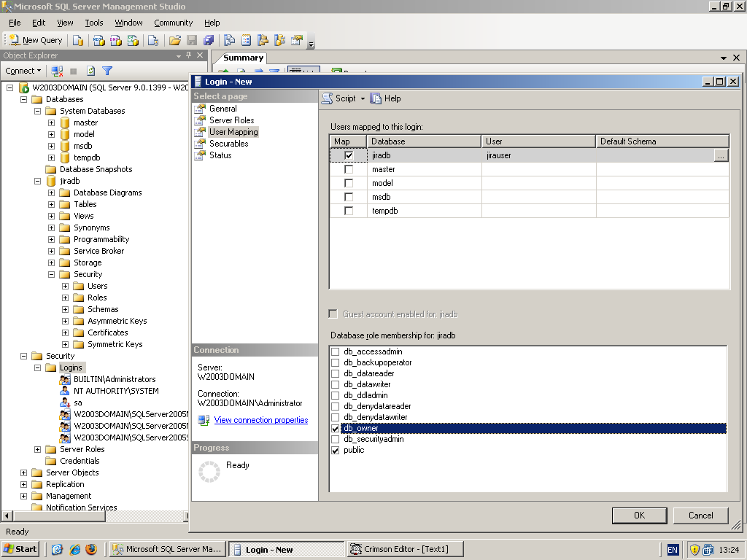Expand the Users folder under jiradb Security
The height and width of the screenshot is (560, 747).
pos(65,286)
